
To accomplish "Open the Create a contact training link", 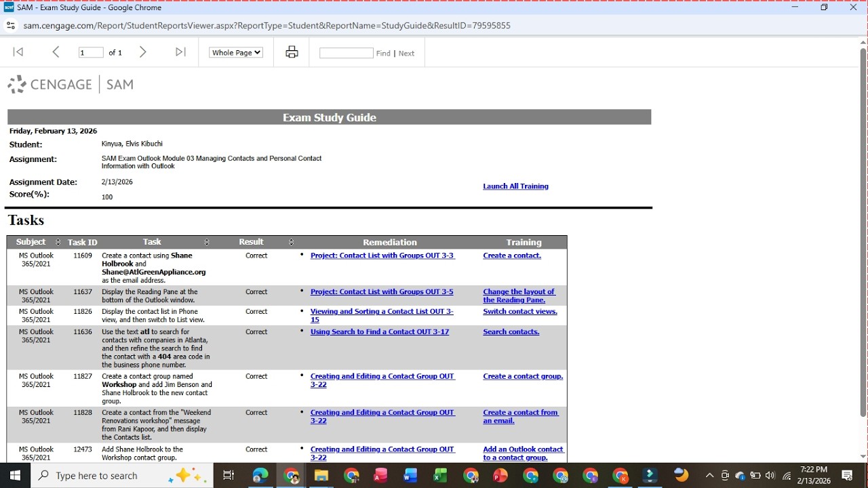I will point(512,256).
